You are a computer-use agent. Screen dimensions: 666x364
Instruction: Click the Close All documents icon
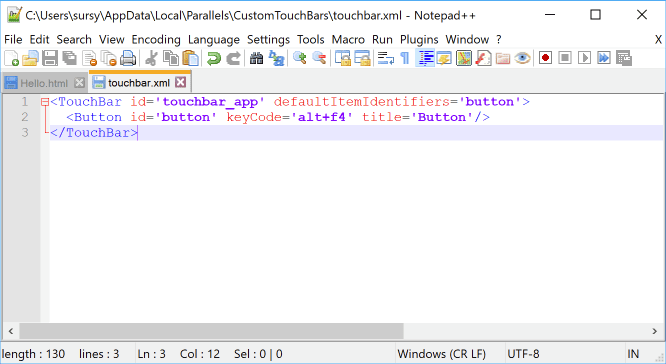click(x=109, y=58)
